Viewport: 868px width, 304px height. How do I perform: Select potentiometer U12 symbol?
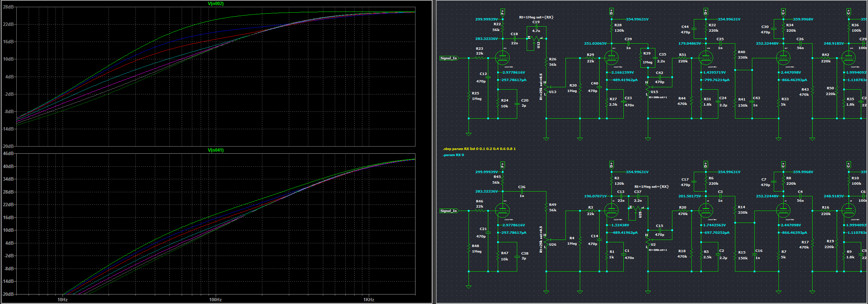pyautogui.click(x=536, y=39)
